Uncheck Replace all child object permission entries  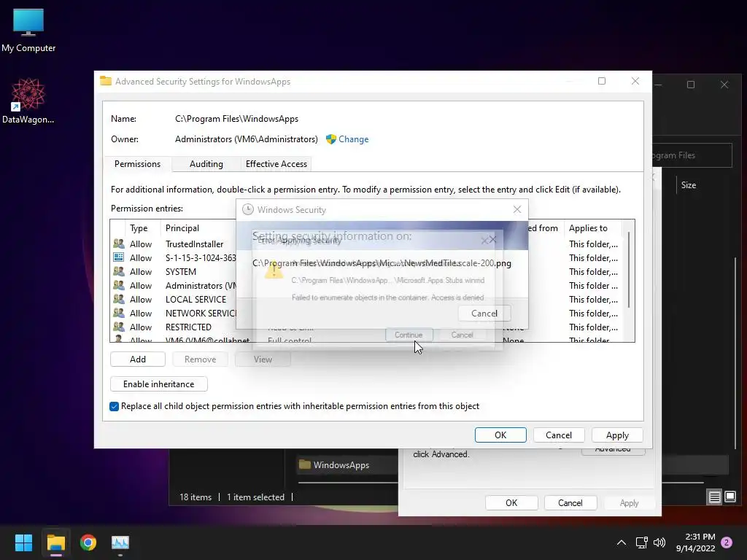click(x=114, y=406)
